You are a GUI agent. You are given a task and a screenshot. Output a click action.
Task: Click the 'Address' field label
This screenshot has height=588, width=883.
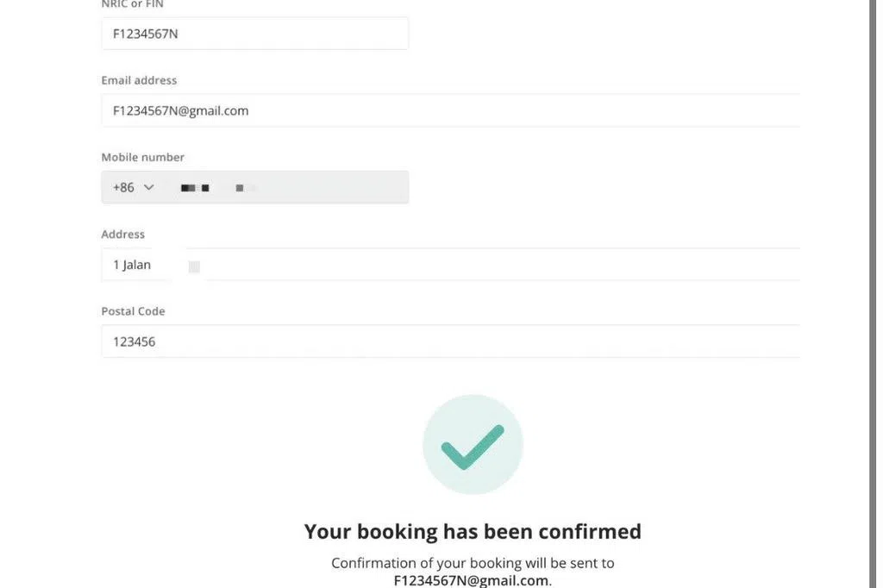point(122,234)
